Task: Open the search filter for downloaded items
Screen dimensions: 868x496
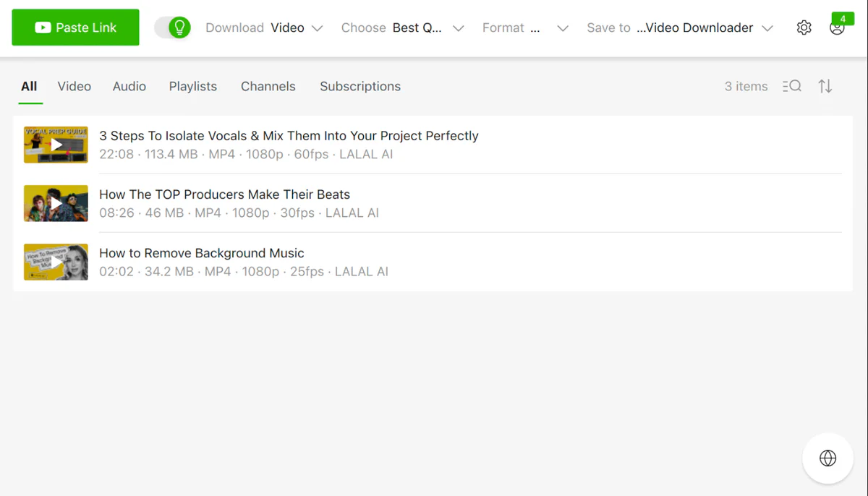Action: (791, 86)
